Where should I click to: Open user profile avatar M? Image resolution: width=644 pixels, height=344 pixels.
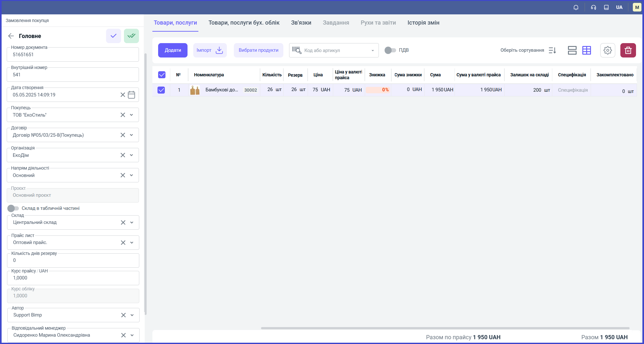click(637, 7)
